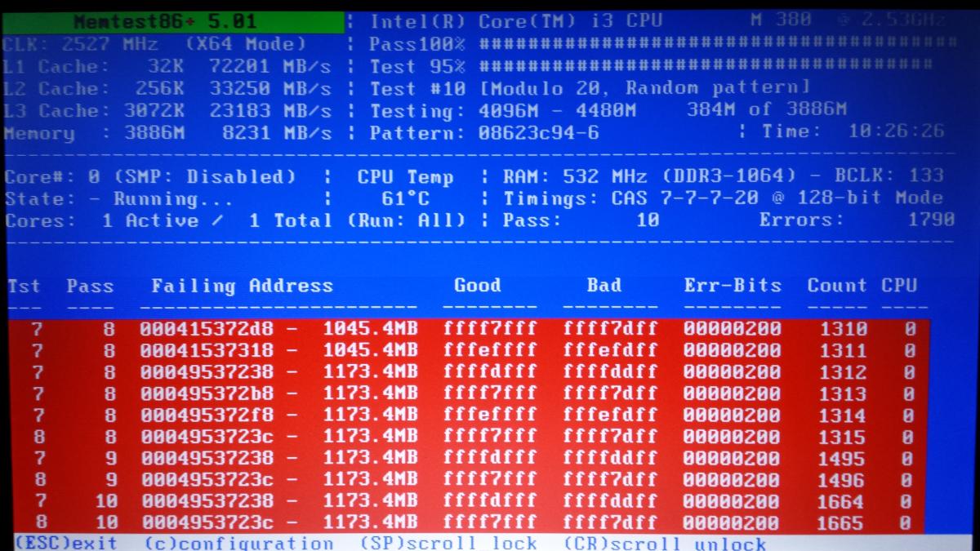Select the Bad column header
980x551 pixels.
click(x=604, y=285)
